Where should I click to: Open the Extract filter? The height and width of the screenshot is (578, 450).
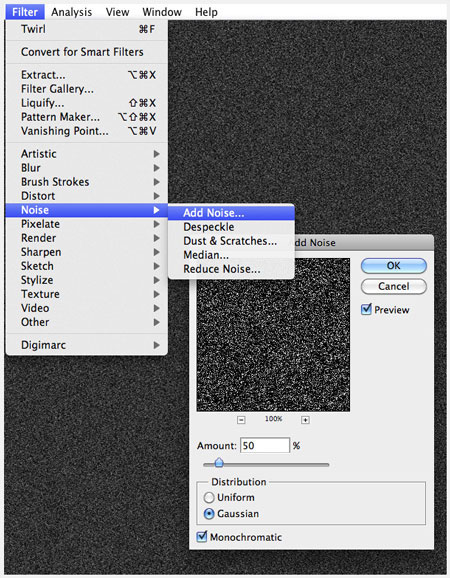point(87,75)
